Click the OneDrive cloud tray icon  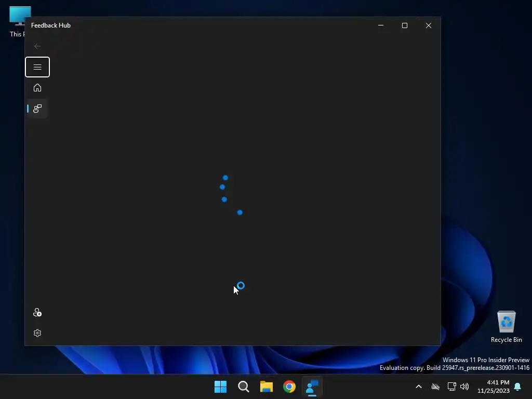click(x=435, y=387)
